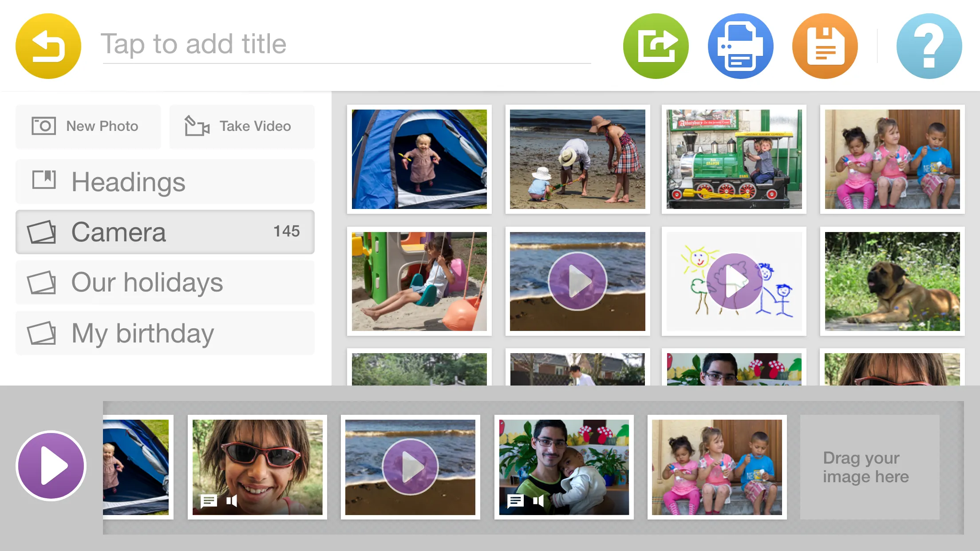Select the Camera album

point(165,232)
